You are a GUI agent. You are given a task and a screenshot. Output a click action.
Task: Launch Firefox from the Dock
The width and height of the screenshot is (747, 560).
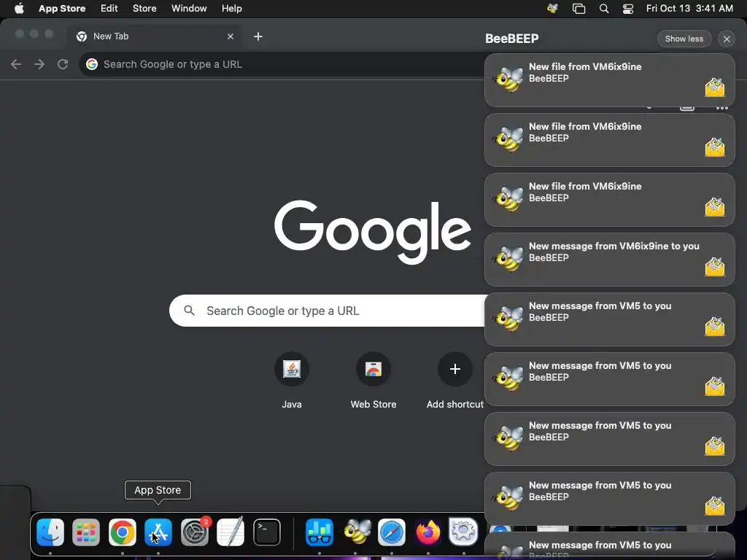pyautogui.click(x=427, y=532)
